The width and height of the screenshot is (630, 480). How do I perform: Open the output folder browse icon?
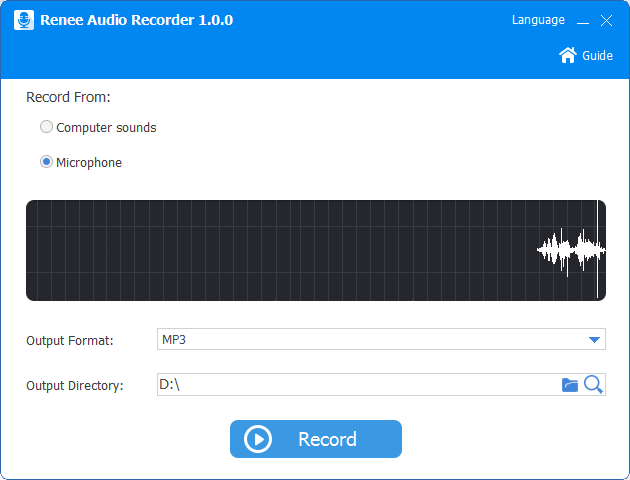pyautogui.click(x=570, y=385)
